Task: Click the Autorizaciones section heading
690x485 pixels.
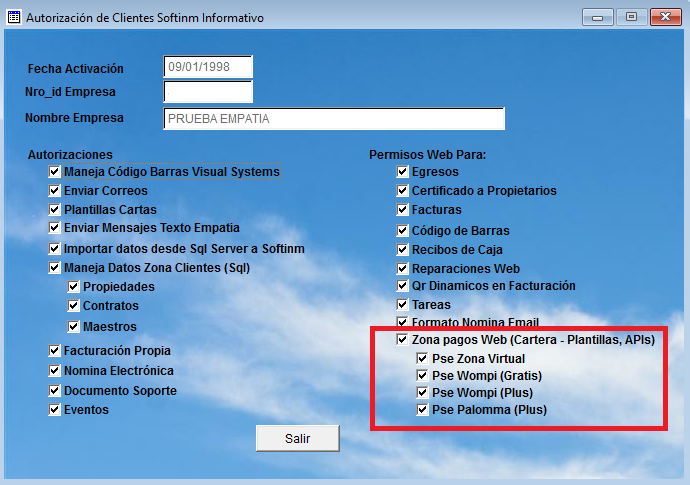Action: (x=70, y=155)
